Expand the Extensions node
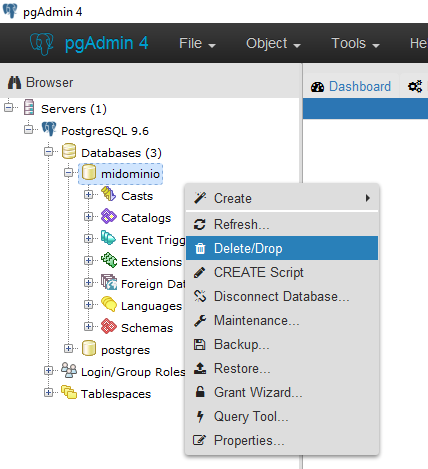This screenshot has height=469, width=428. coord(88,261)
